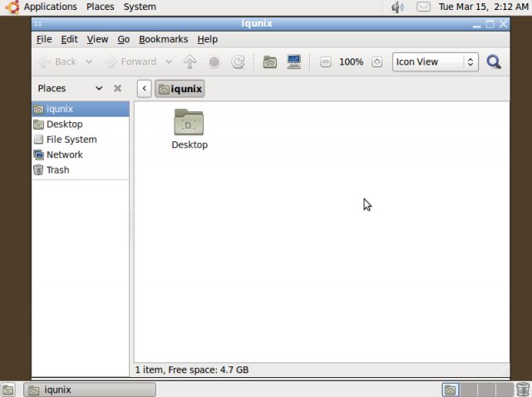Open the Back history dropdown arrow
Image resolution: width=532 pixels, height=397 pixels.
pos(89,61)
